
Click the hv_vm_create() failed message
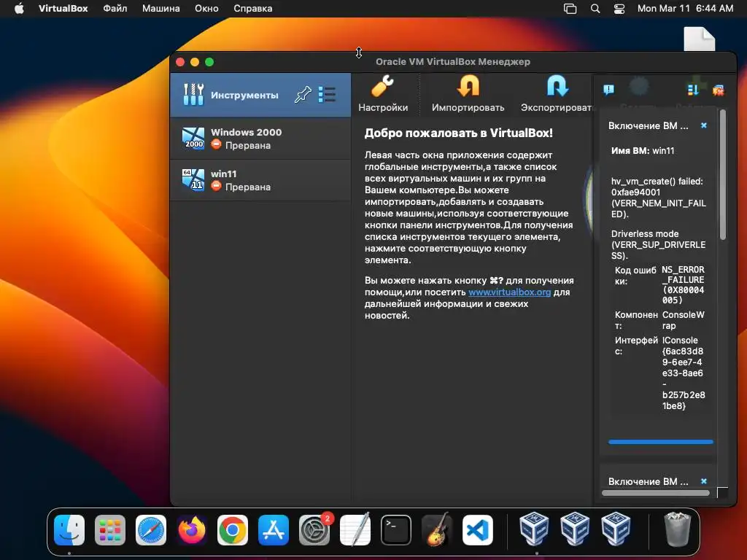pos(658,198)
